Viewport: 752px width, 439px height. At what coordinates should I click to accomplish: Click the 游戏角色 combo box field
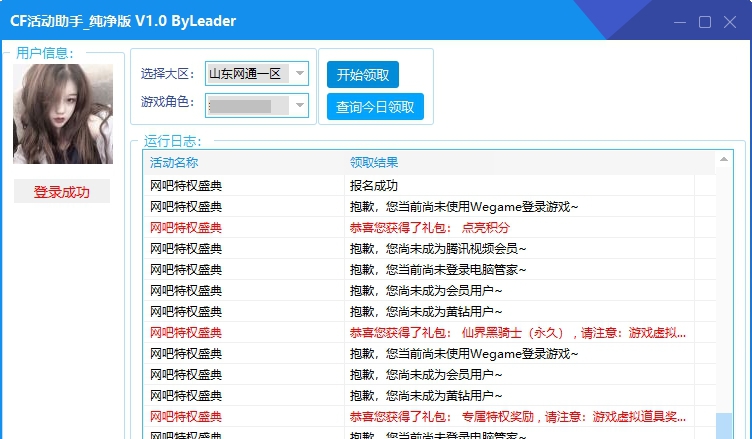(257, 105)
